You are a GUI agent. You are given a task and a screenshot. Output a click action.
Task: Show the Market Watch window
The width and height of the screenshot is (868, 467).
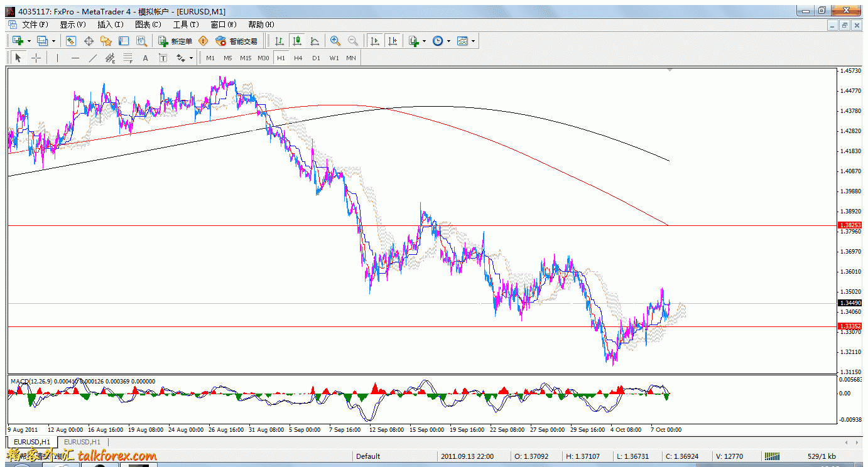click(71, 41)
